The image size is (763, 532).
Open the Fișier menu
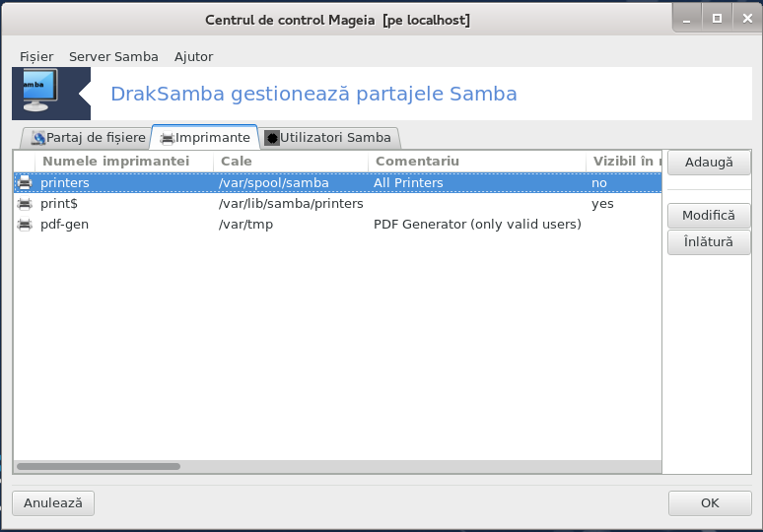36,57
